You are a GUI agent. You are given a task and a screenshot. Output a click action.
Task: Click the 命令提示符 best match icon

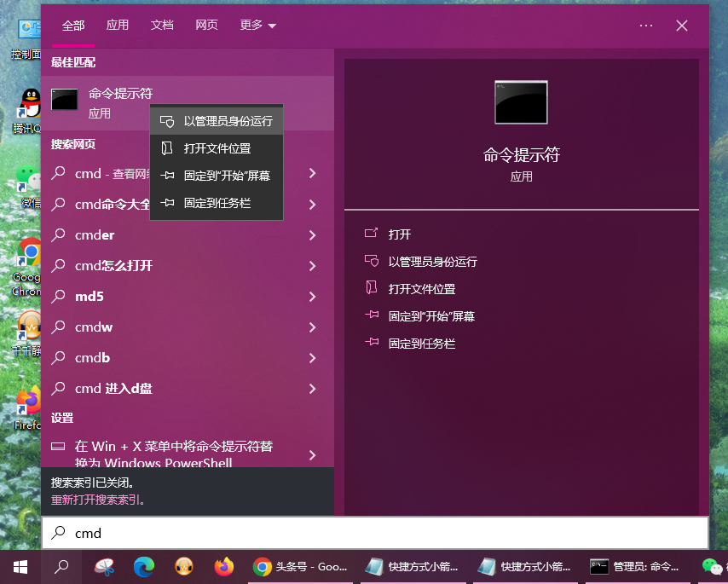[64, 100]
